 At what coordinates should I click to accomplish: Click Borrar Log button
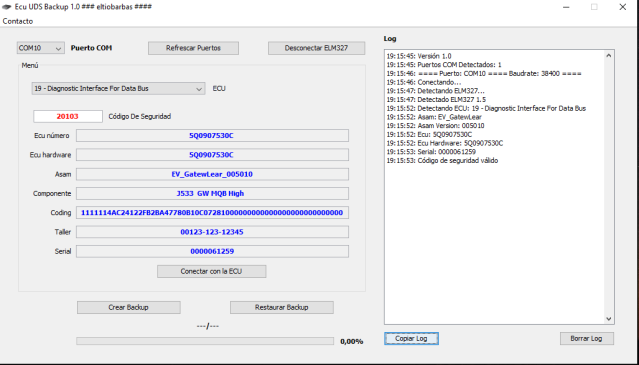(x=586, y=339)
